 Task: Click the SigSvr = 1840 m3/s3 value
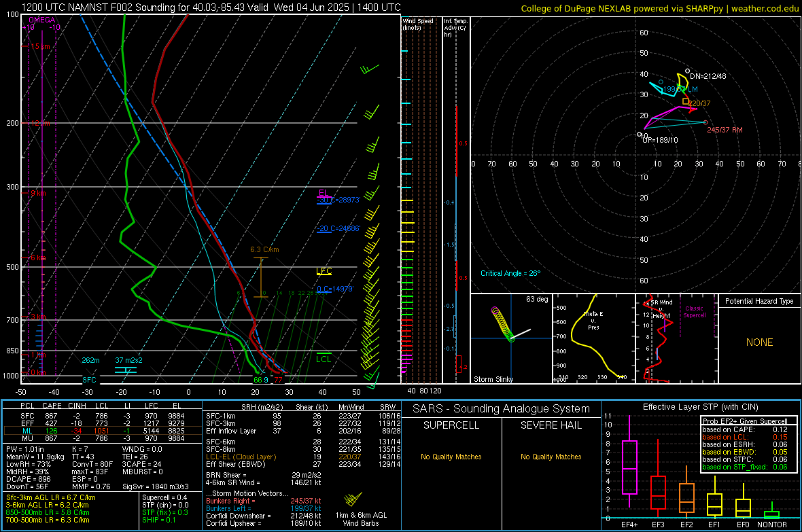[155, 486]
